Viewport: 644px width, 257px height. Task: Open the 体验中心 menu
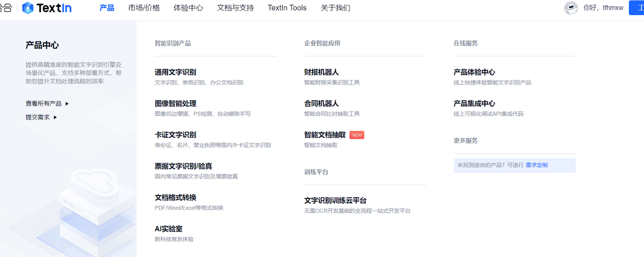(x=188, y=8)
